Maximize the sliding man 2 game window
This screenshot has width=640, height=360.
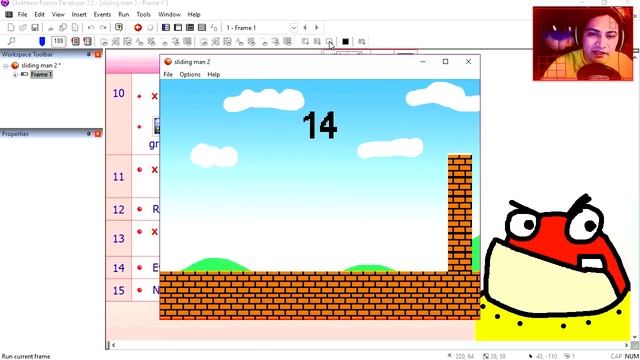coord(445,62)
